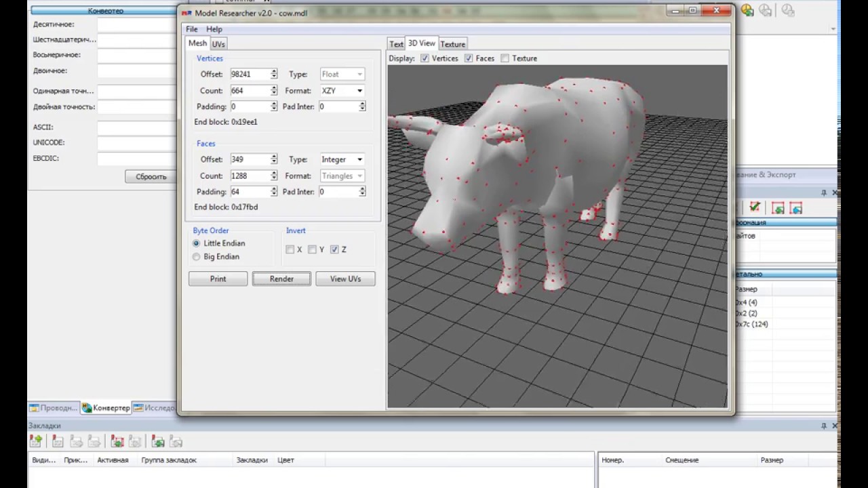Click the gold globe icon in the top-right toolbar
868x488 pixels.
coord(747,10)
